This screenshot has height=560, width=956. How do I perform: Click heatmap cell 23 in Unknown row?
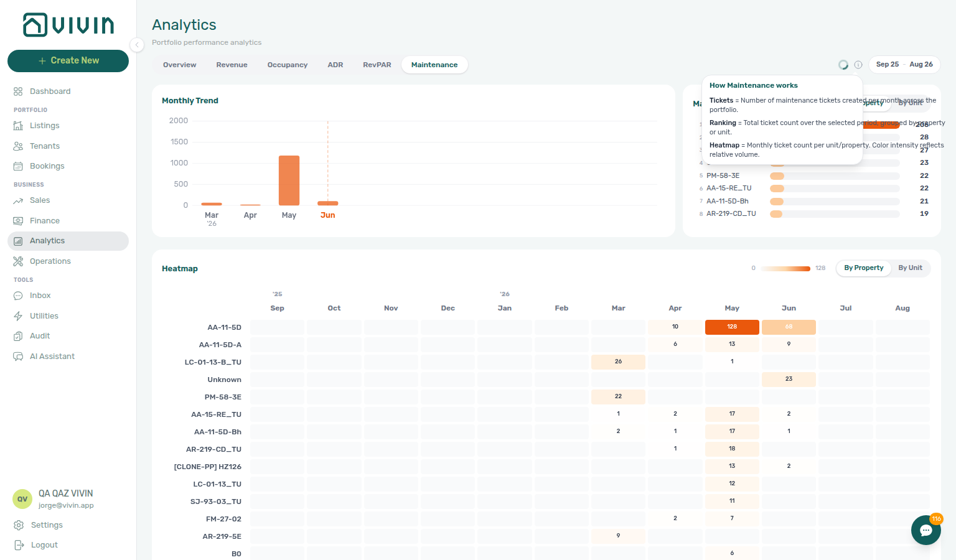[x=789, y=380]
